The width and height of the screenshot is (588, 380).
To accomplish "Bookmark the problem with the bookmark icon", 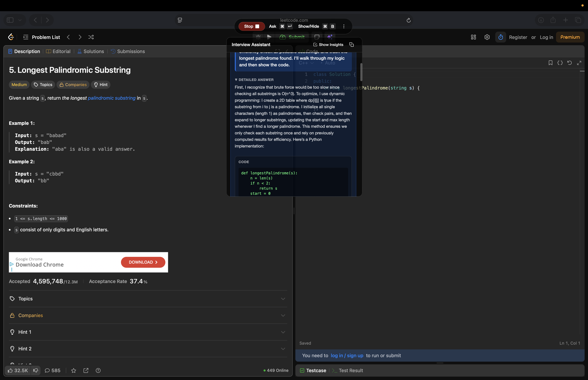I will pyautogui.click(x=551, y=63).
